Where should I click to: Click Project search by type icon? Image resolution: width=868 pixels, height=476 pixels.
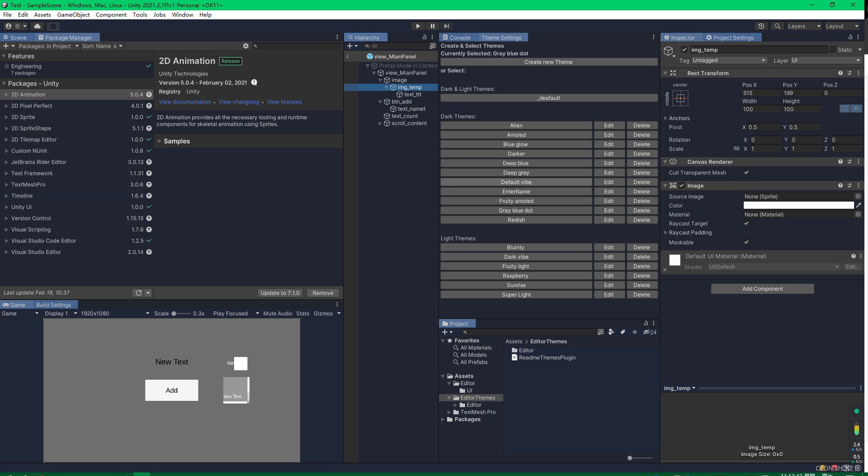click(x=611, y=332)
